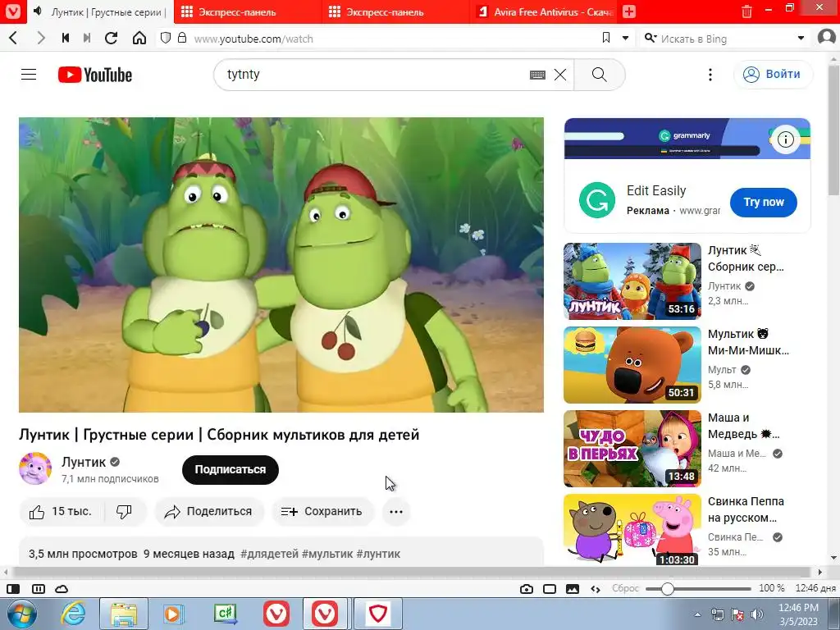
Task: Open the Лунтик channel name link
Action: coord(84,462)
